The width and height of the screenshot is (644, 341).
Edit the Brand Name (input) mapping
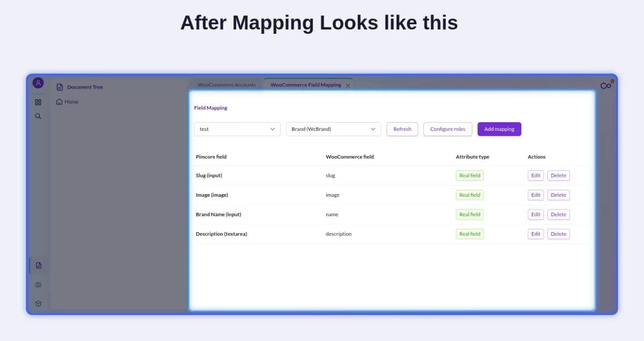pyautogui.click(x=536, y=214)
